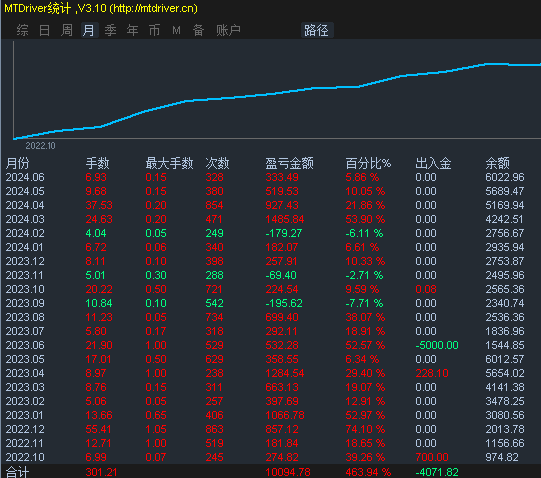Click the 2022.10 chart axis label
This screenshot has width=541, height=478.
[40, 146]
